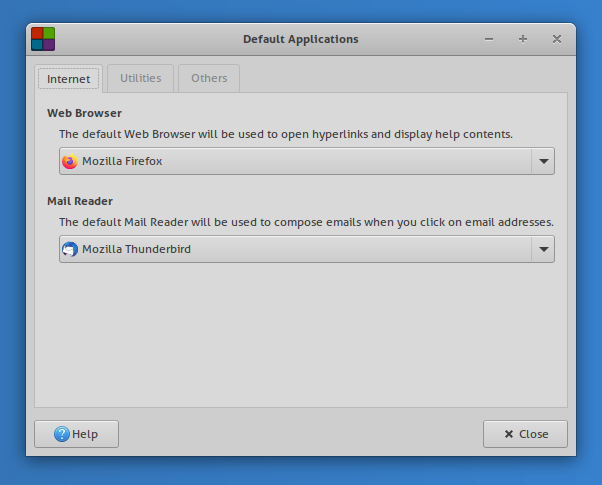Expand the Mail Reader dropdown arrow
Screen dimensions: 602x485
[x=543, y=249]
